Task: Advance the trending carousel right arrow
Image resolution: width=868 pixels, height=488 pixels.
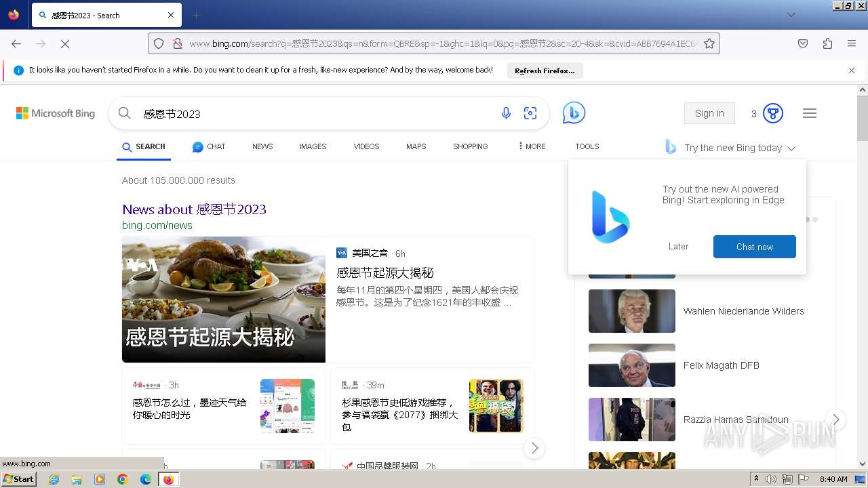Action: tap(836, 420)
